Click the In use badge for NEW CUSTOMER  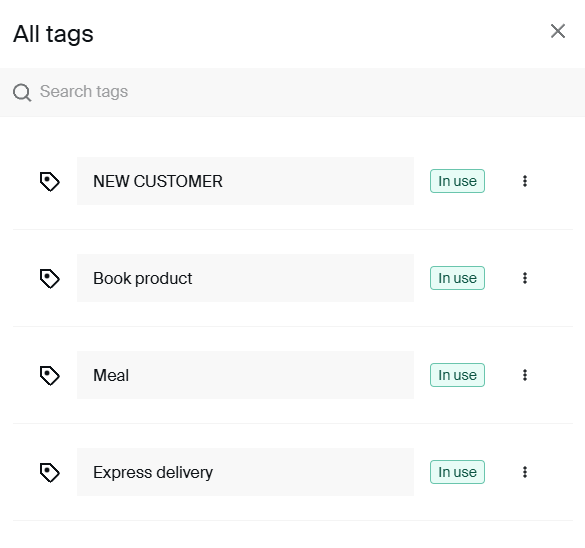point(457,181)
